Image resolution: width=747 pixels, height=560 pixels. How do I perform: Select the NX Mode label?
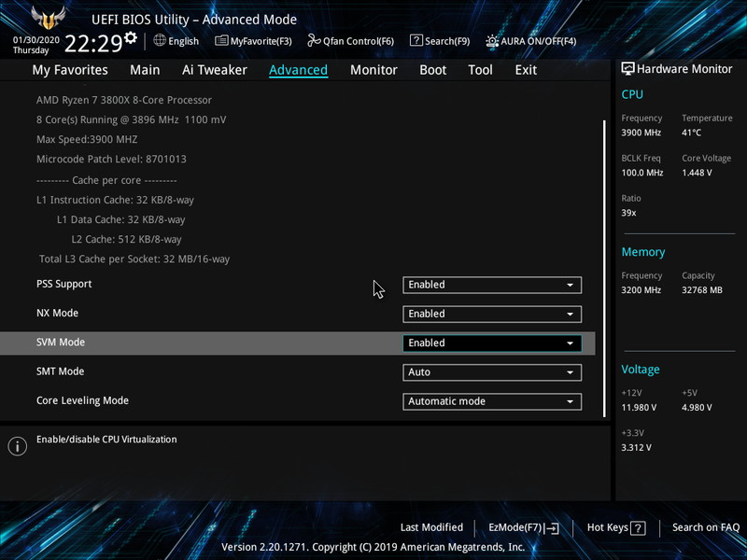[57, 313]
